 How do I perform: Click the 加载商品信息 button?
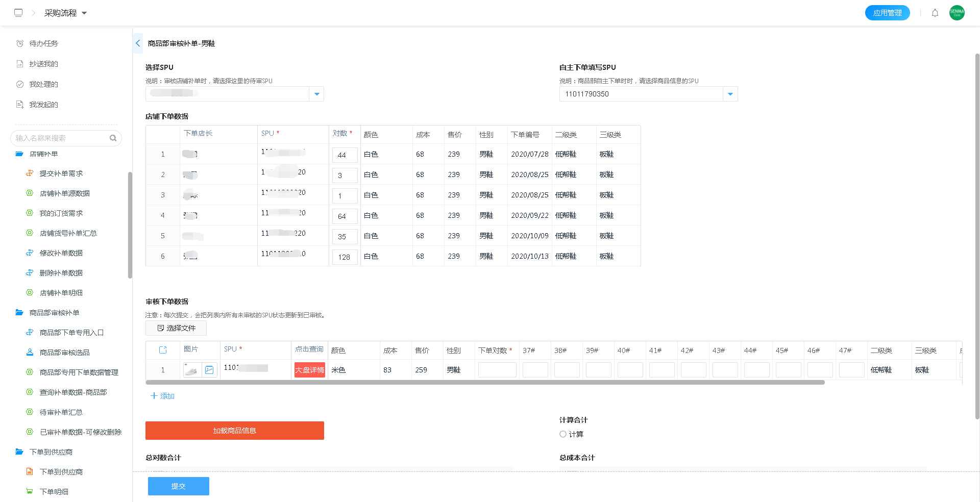click(235, 431)
